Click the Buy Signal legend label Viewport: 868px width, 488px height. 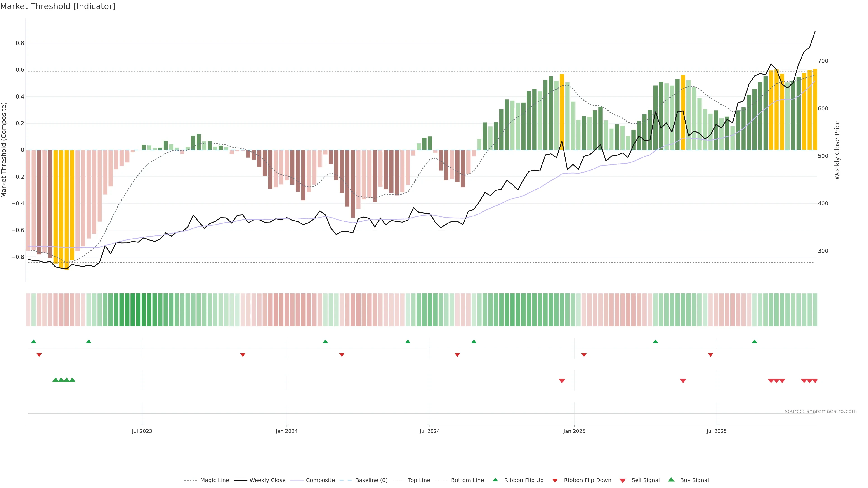[x=694, y=480]
